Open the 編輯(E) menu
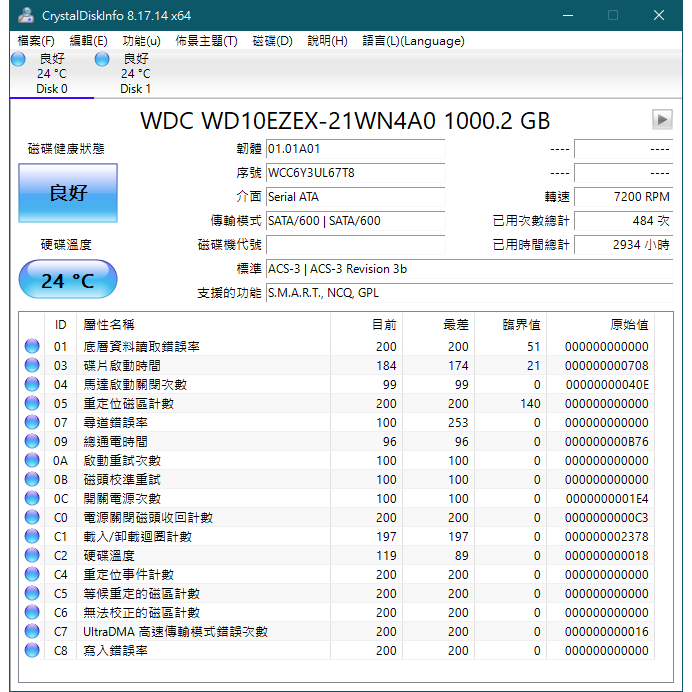Screen dimensions: 692x692 pyautogui.click(x=88, y=41)
